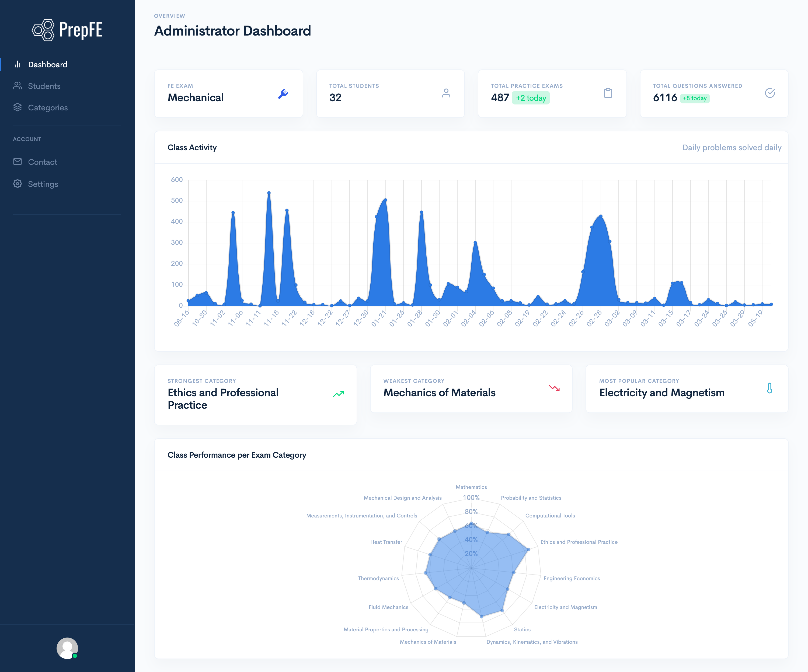The image size is (808, 672).
Task: Open the Contact page
Action: click(42, 162)
